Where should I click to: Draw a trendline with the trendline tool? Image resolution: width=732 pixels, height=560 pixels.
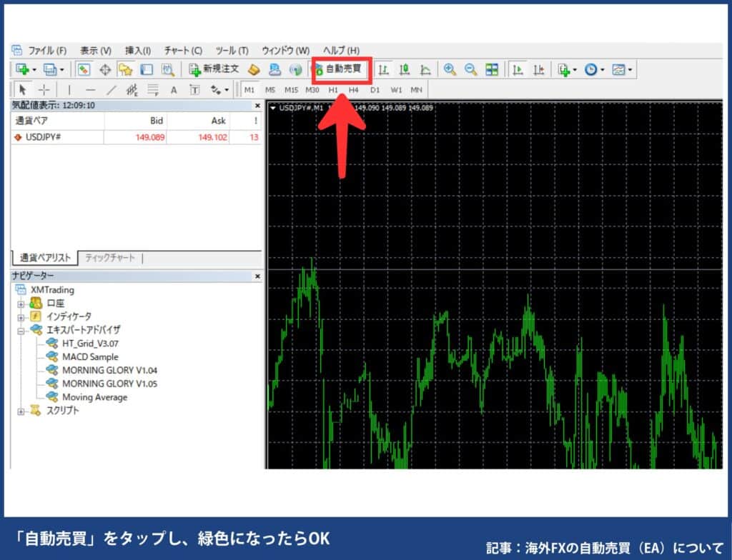point(111,90)
